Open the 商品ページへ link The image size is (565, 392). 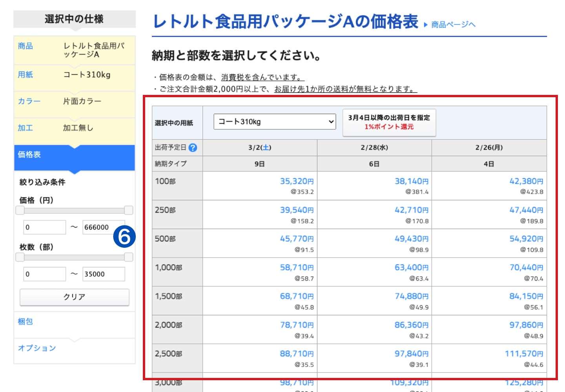tap(453, 25)
